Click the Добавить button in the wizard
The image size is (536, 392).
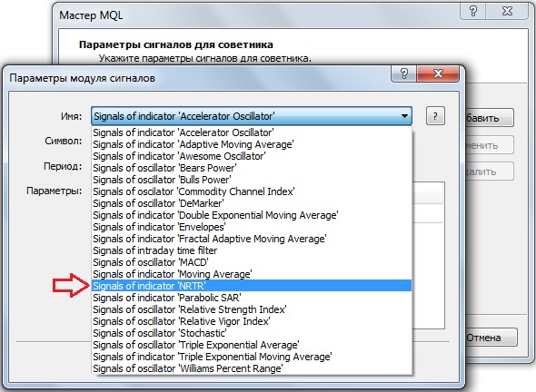[x=490, y=118]
